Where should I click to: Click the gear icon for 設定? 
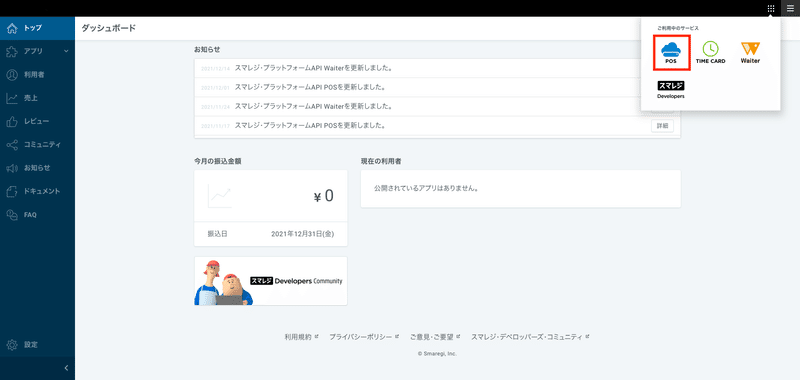(12, 345)
